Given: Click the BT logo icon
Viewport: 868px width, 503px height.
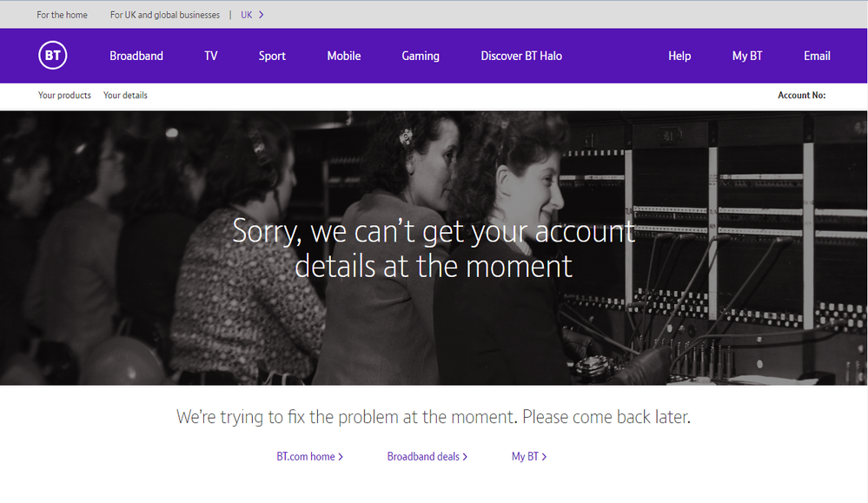Looking at the screenshot, I should (53, 56).
